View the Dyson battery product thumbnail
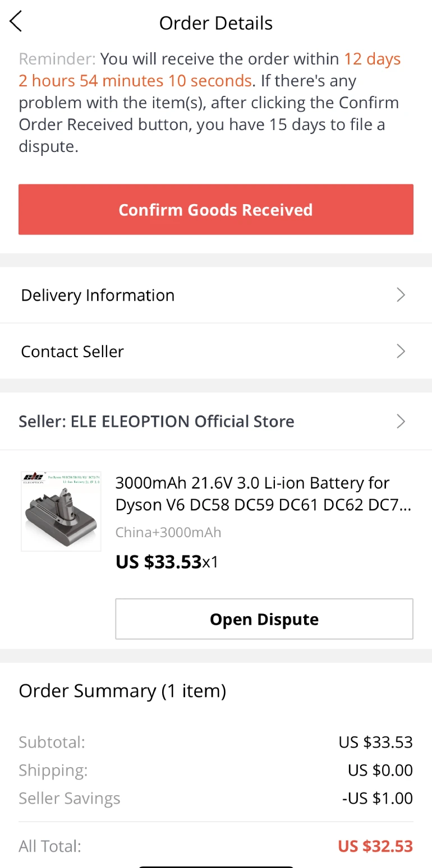Screen dimensions: 432x868 61,511
